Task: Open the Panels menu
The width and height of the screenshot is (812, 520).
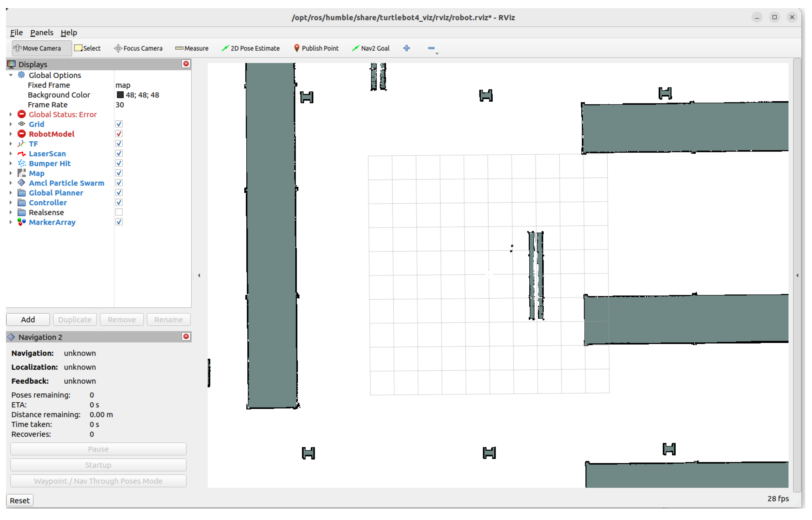Action: point(41,33)
